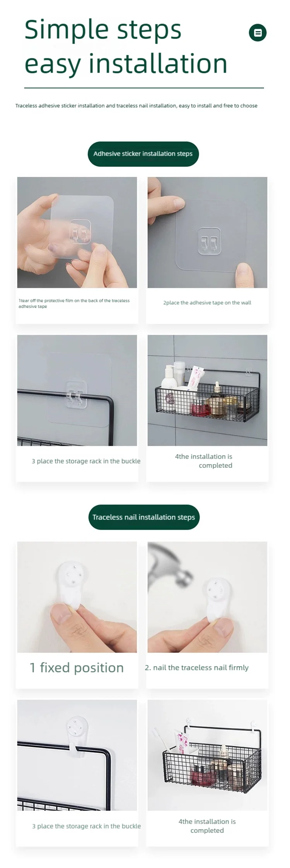The image size is (290, 868).
Task: Click the '2place the adhesive tape on the wall' caption
Action: pos(207,302)
